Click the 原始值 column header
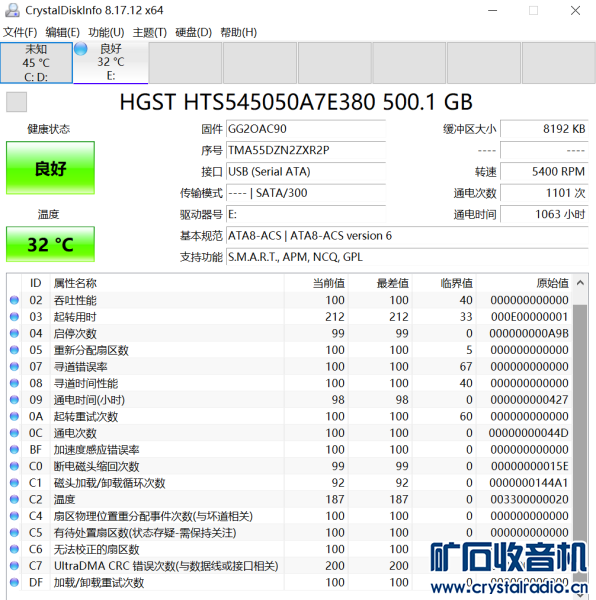This screenshot has height=600, width=596. coord(524,283)
